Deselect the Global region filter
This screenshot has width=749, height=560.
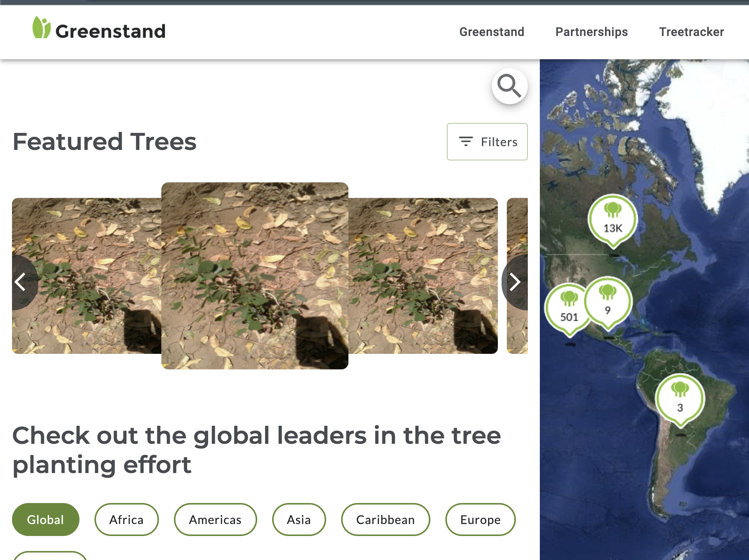click(x=45, y=520)
